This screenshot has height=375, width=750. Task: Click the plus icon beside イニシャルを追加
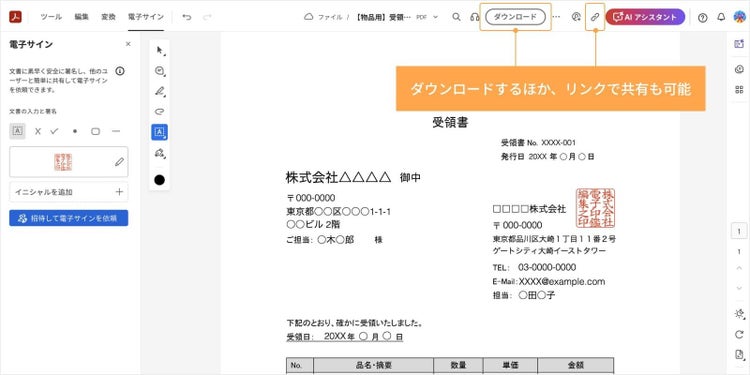coord(119,192)
